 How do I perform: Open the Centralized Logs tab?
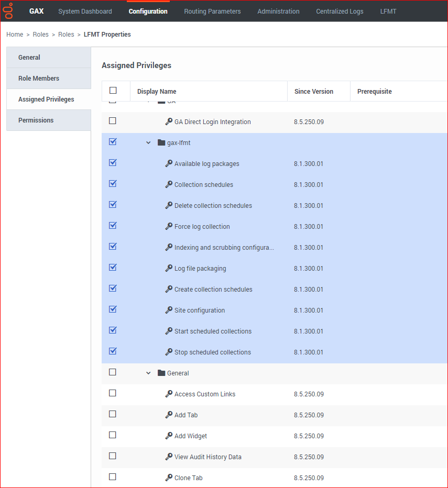click(340, 11)
